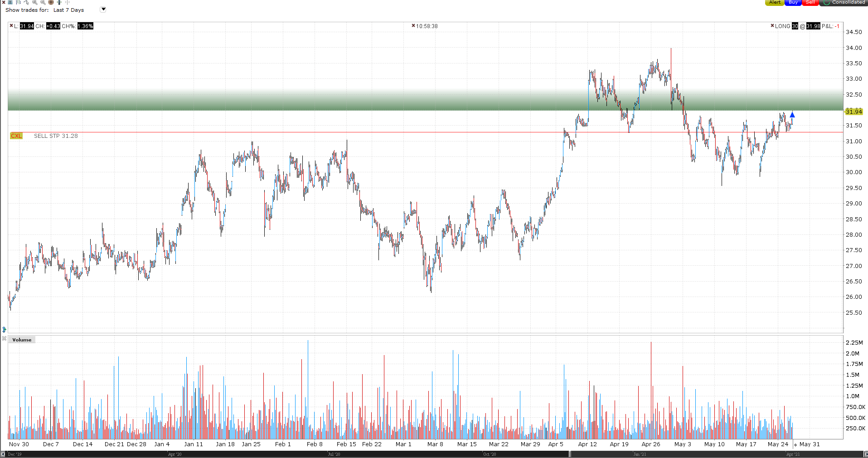Open the Show trades for dropdown arrow
The height and width of the screenshot is (458, 868).
point(103,10)
